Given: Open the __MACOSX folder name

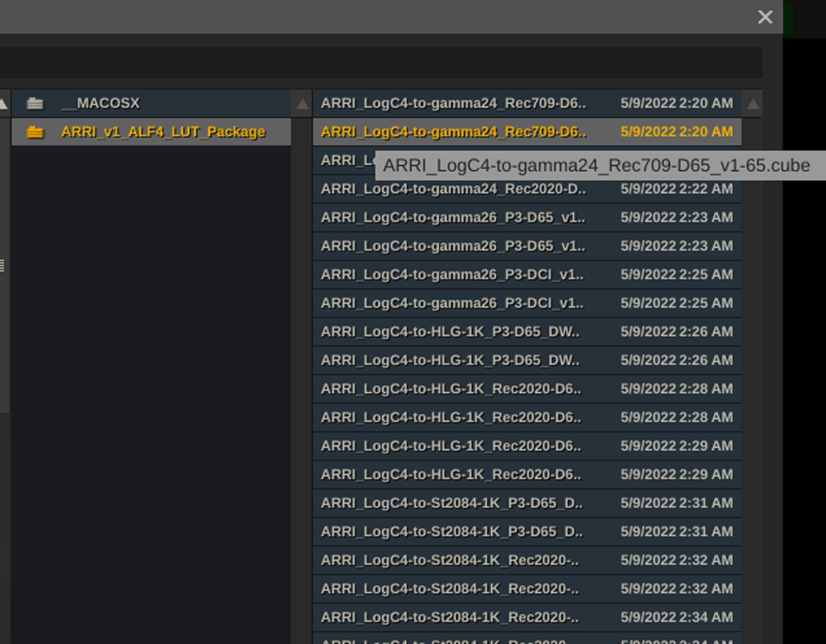Looking at the screenshot, I should coord(101,103).
